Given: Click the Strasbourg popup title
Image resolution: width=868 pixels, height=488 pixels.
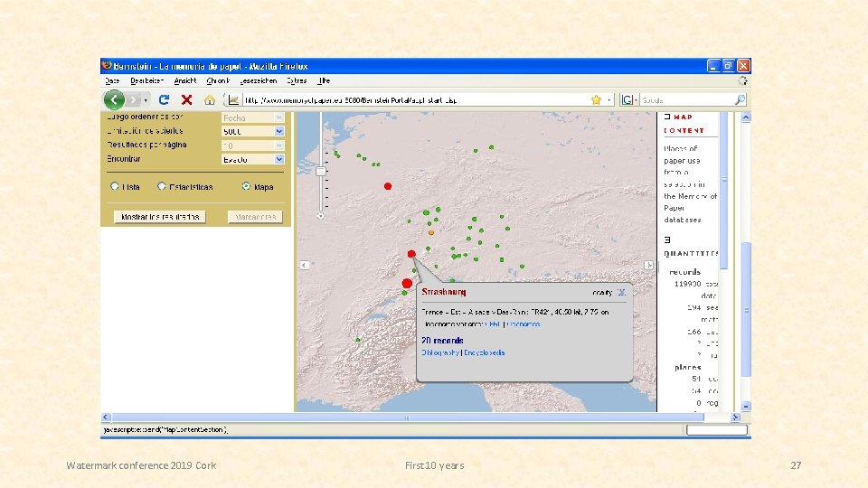Looking at the screenshot, I should coord(443,292).
